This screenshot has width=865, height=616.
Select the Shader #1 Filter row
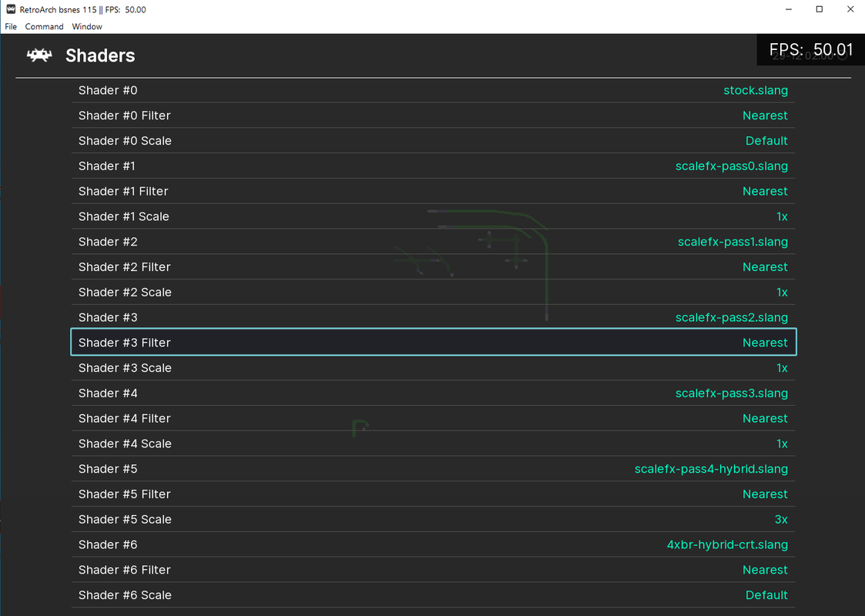[x=433, y=192]
